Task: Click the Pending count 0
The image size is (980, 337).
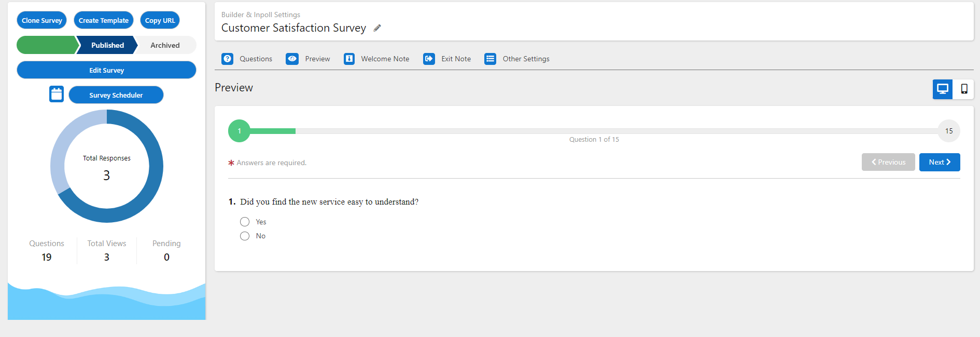Action: tap(166, 257)
